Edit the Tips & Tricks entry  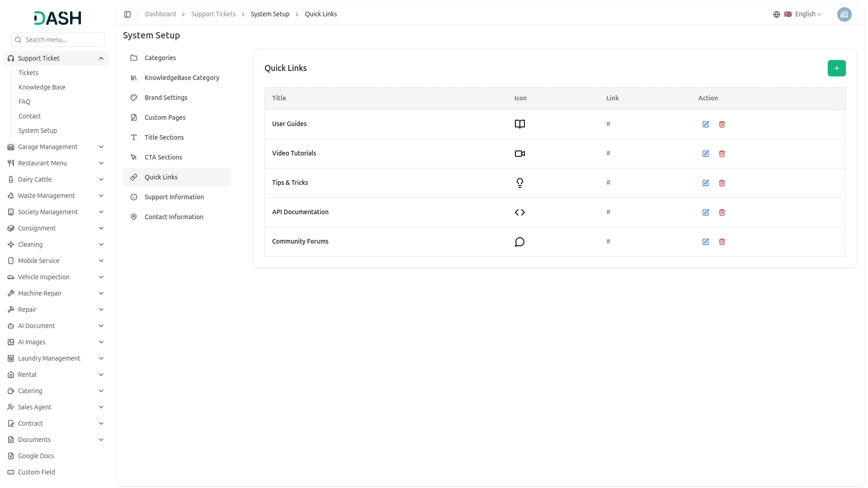click(x=705, y=183)
